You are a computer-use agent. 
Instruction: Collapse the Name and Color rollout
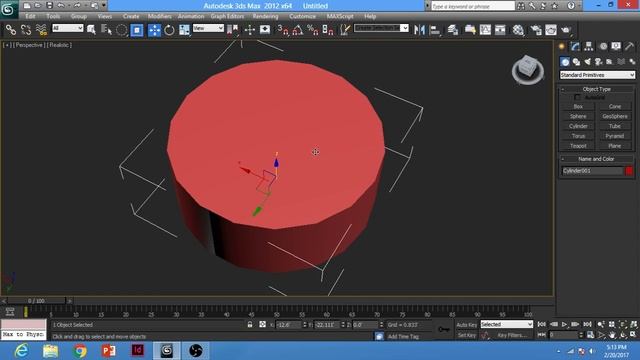tap(596, 159)
